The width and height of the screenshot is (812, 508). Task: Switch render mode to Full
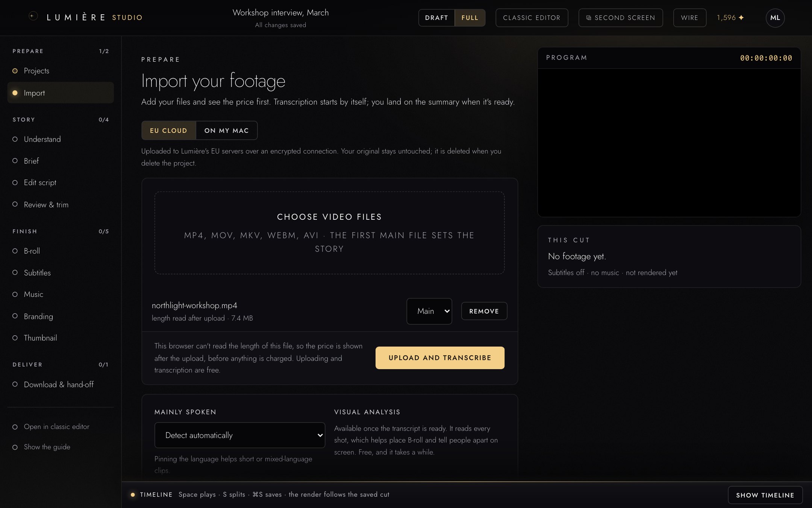click(470, 18)
